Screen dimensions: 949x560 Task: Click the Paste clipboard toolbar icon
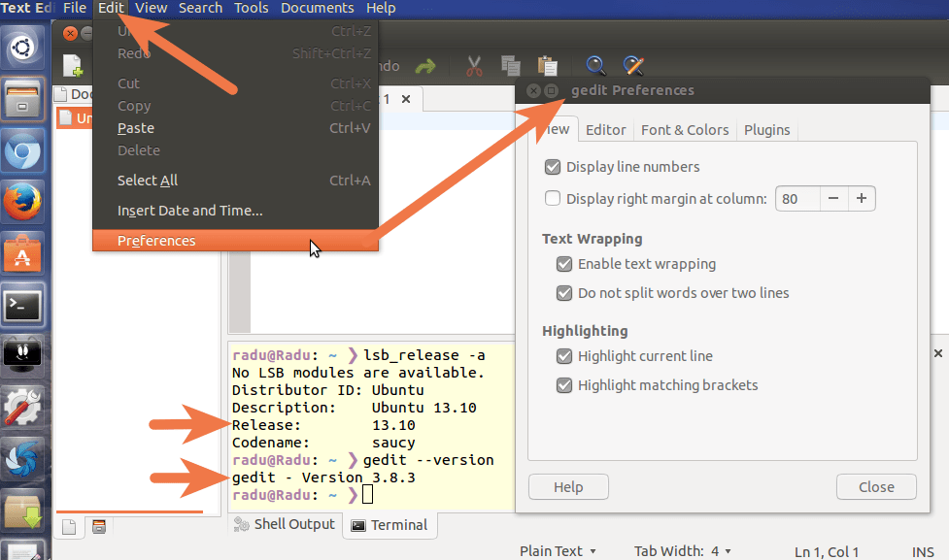547,66
